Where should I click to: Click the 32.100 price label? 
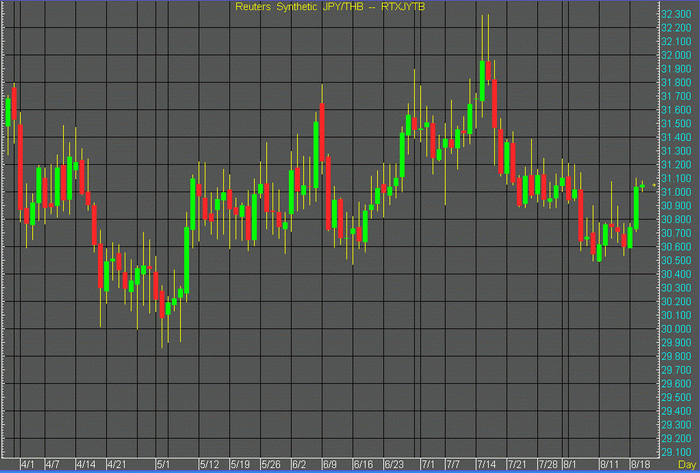676,41
